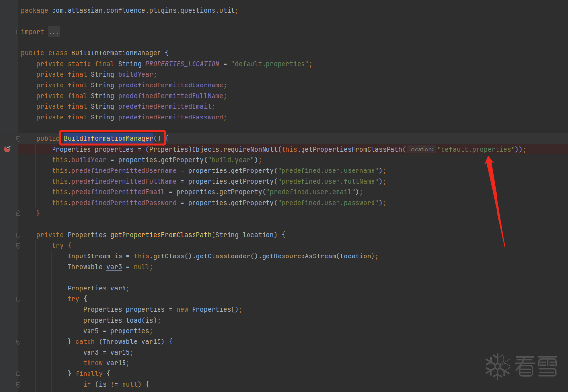This screenshot has height=392, width=568.
Task: Click the "predefined.user.email" string literal
Action: pos(311,192)
